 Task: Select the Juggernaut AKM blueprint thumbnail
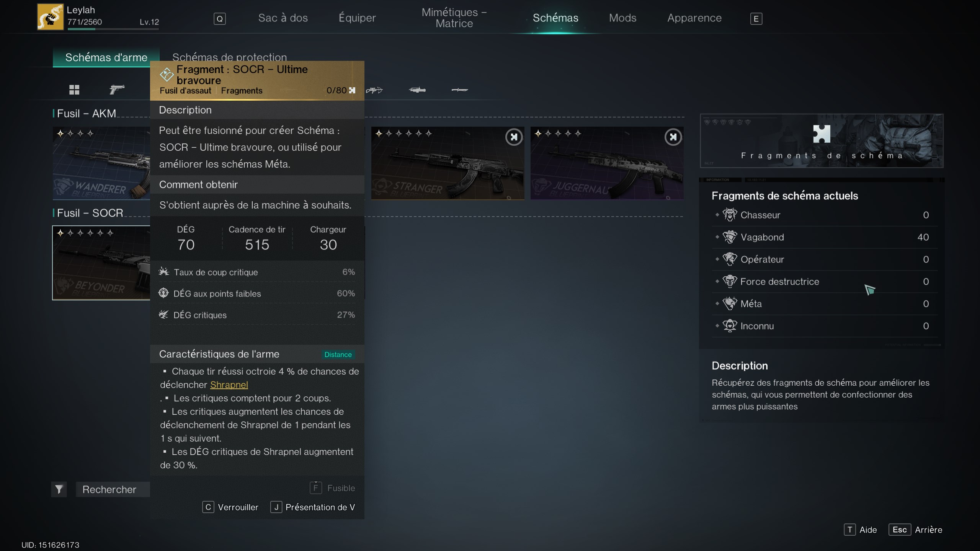pyautogui.click(x=607, y=163)
